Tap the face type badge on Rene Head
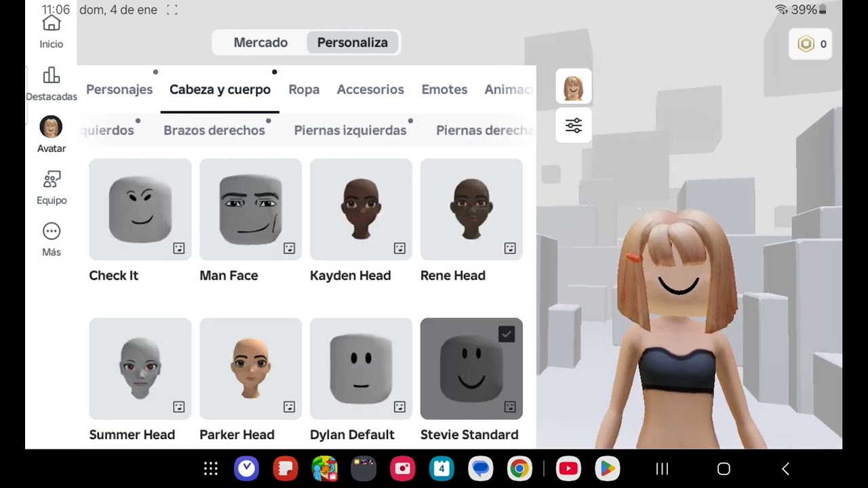868x488 pixels. (511, 248)
